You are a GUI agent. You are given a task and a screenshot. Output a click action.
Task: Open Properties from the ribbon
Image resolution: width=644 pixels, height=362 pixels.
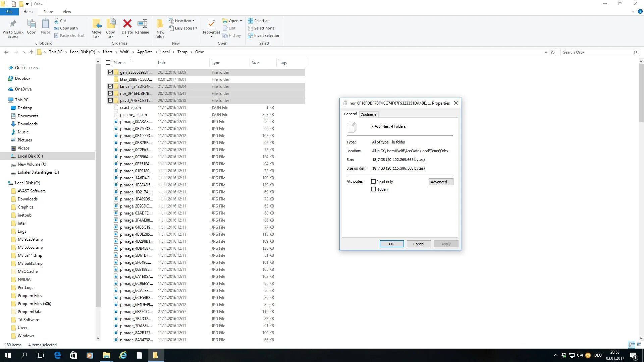pos(211,26)
